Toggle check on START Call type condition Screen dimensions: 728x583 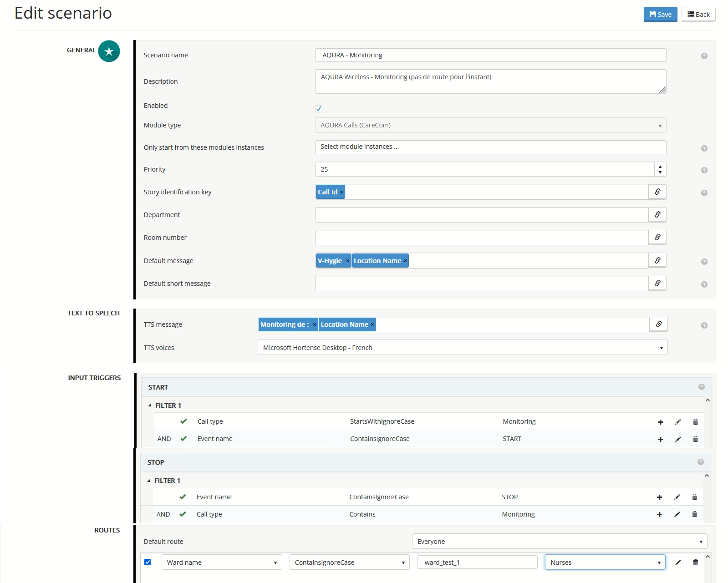pos(183,421)
